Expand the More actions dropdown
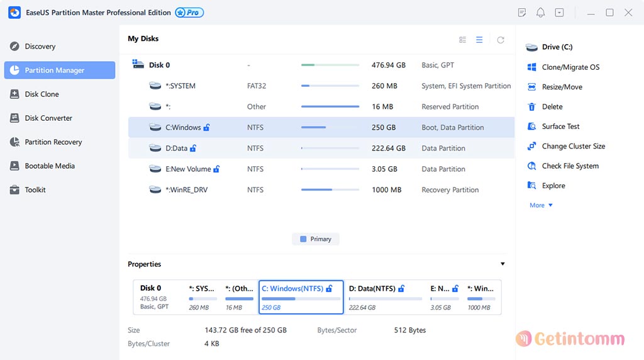The height and width of the screenshot is (360, 644). pos(541,205)
